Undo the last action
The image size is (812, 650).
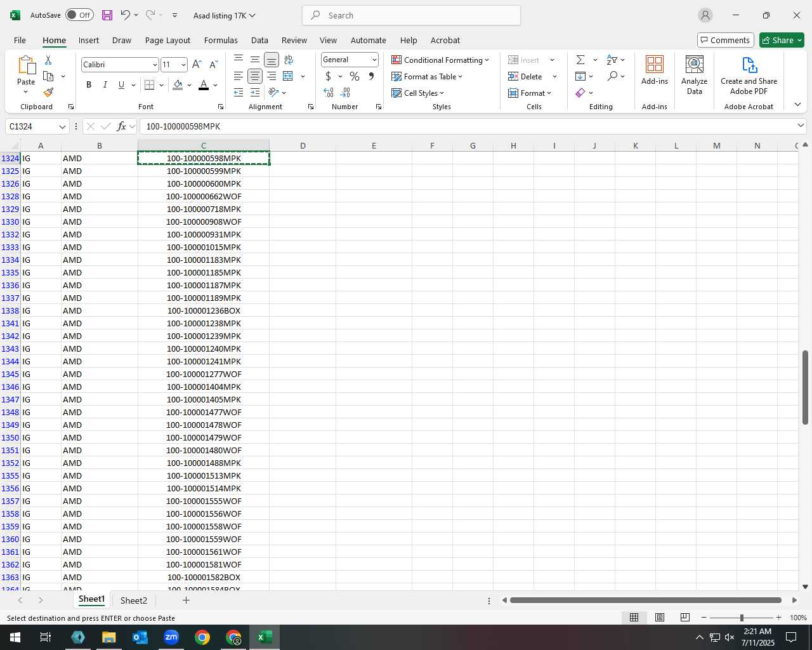pos(125,15)
